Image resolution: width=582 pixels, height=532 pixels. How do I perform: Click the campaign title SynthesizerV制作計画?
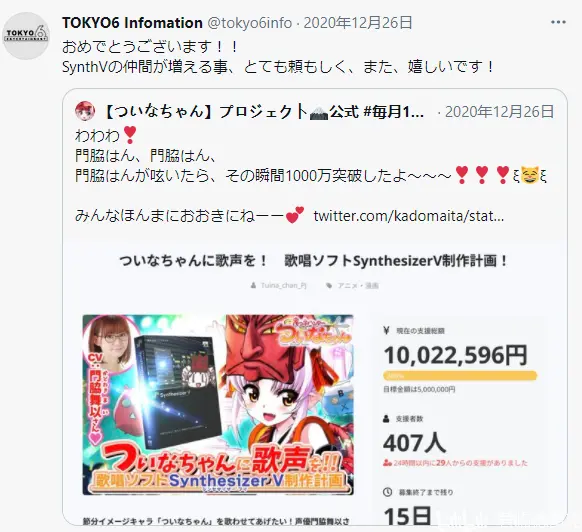(x=313, y=261)
